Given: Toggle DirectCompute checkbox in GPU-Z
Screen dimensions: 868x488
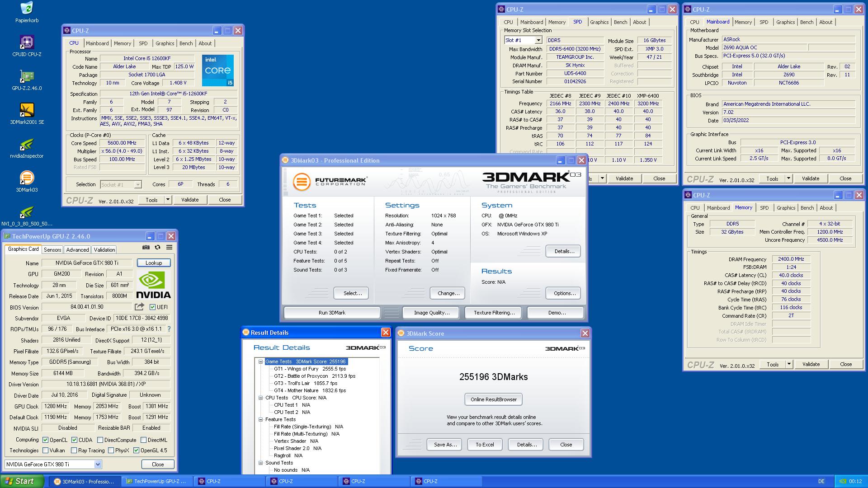Looking at the screenshot, I should click(100, 440).
